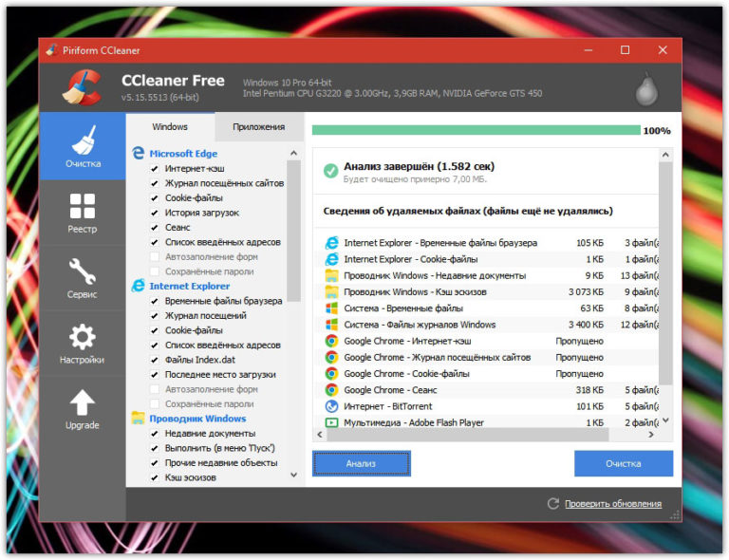Collapse the Проводник Windows tree group

[x=196, y=419]
